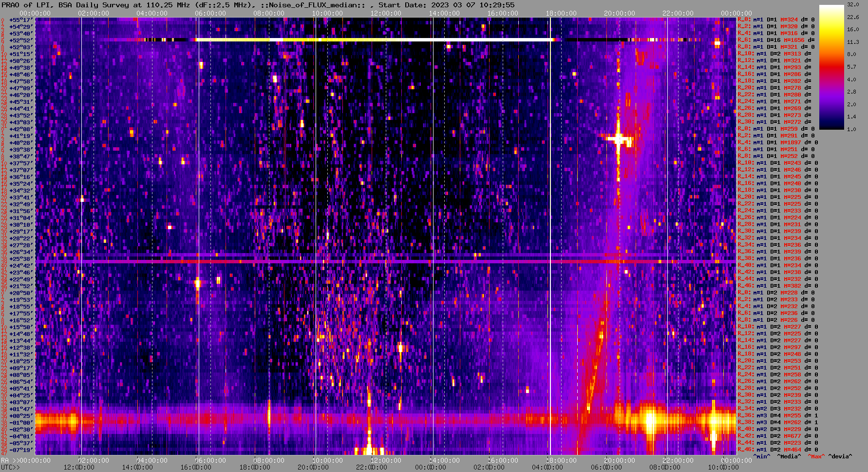
Task: Click the 4.0 color scale value
Action: tap(851, 79)
